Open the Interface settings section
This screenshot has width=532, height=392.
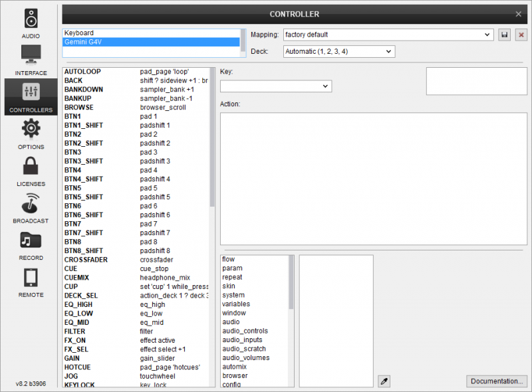tap(31, 60)
